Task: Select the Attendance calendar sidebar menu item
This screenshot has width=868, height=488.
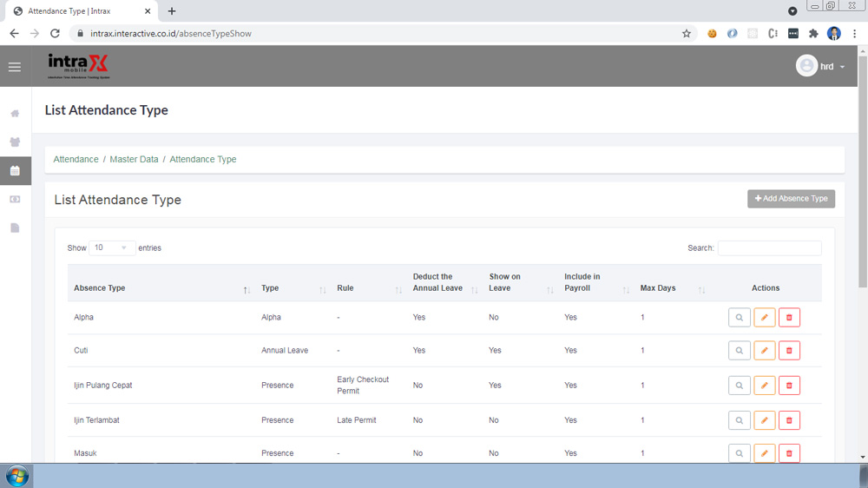Action: [15, 171]
